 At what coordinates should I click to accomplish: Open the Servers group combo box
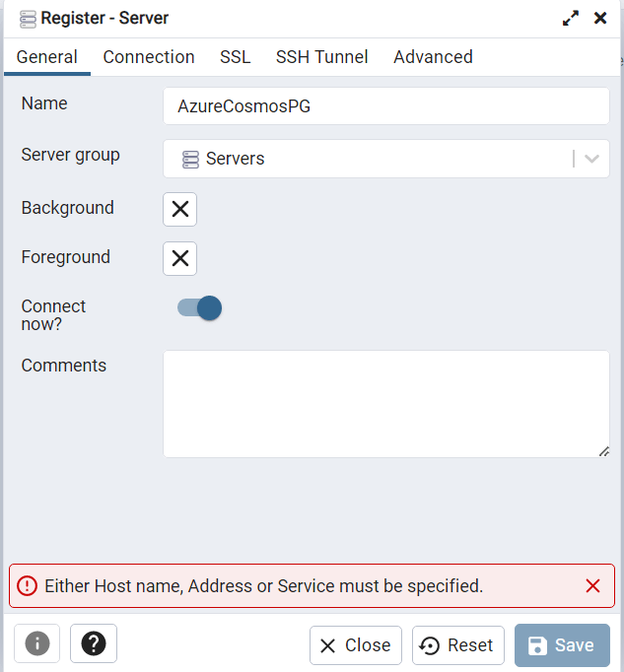coord(375,159)
